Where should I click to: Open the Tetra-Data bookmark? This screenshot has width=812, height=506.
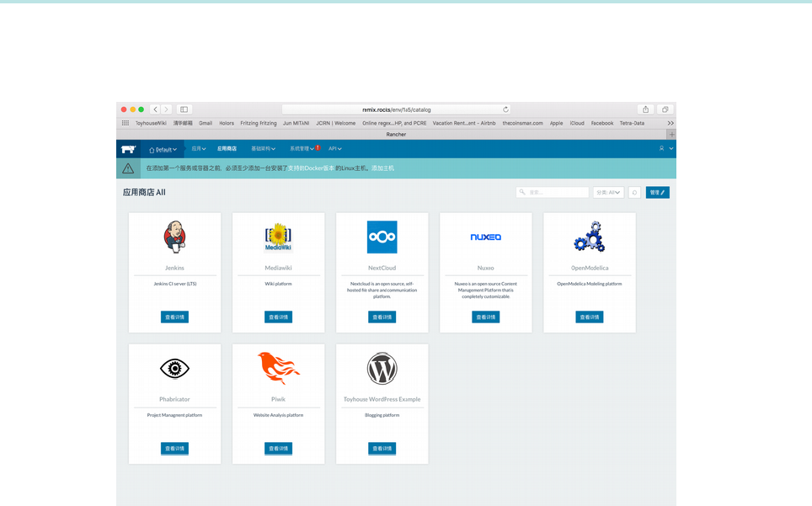[x=632, y=123]
